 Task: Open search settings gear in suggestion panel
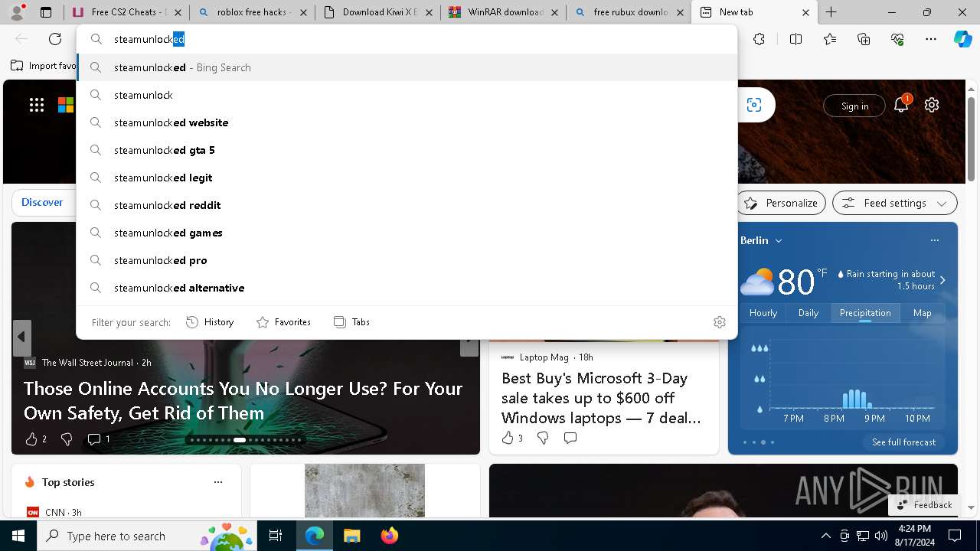(719, 322)
